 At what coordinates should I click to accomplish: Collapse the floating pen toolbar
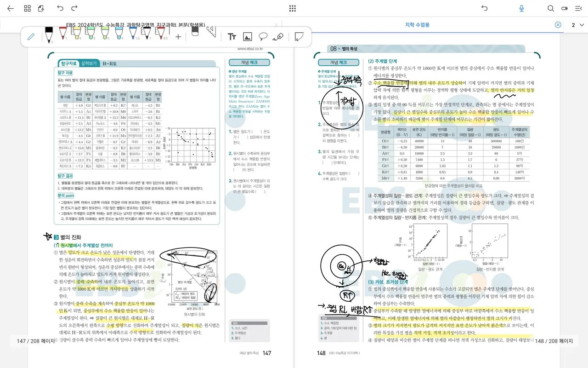[x=299, y=37]
